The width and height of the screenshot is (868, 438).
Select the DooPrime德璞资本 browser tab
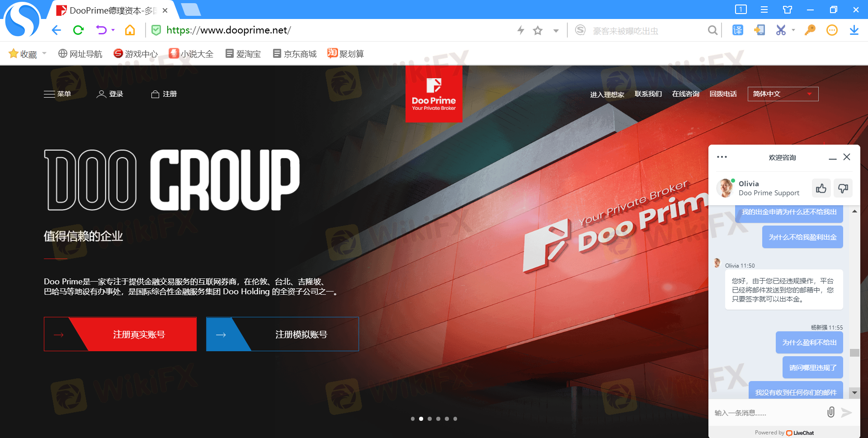click(x=113, y=10)
